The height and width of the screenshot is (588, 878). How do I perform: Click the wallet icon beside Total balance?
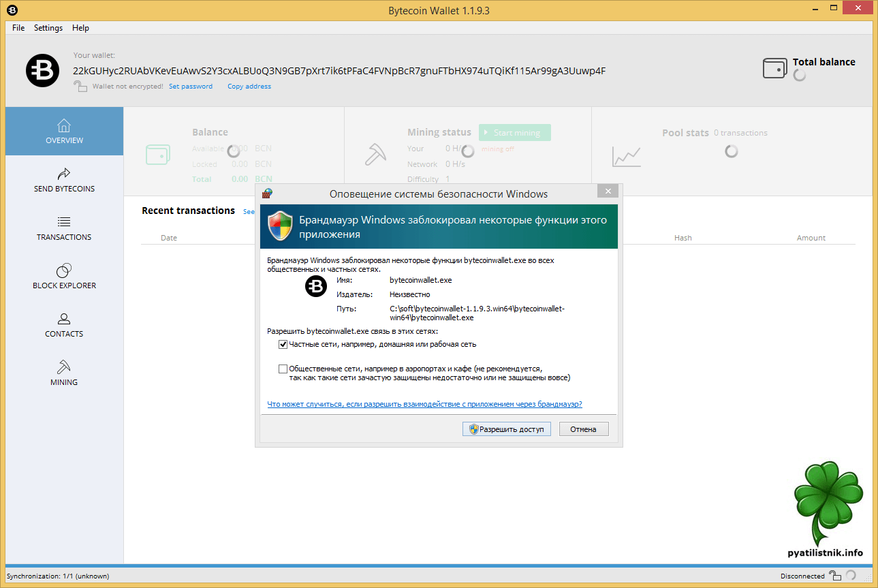pyautogui.click(x=775, y=68)
